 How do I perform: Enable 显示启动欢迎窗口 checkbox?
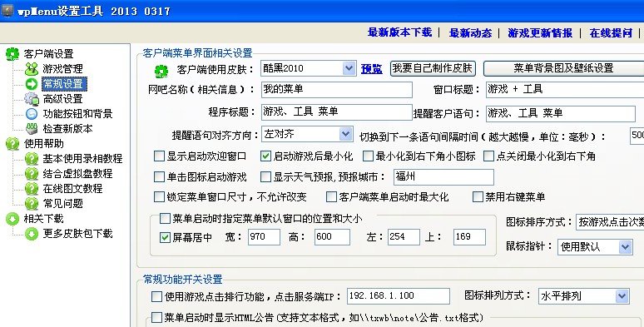pos(159,156)
